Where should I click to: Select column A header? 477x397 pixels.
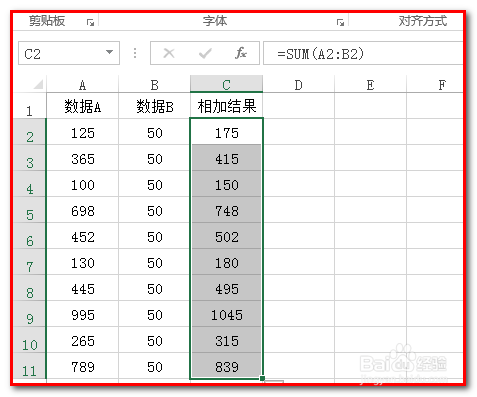pos(82,84)
